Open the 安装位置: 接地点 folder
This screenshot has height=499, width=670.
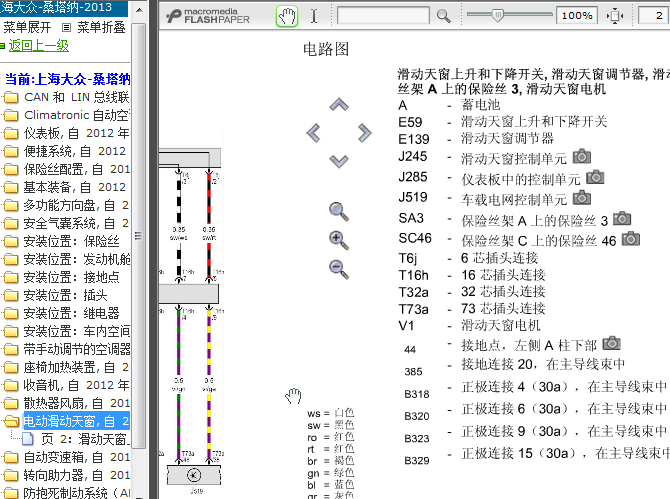[x=61, y=277]
